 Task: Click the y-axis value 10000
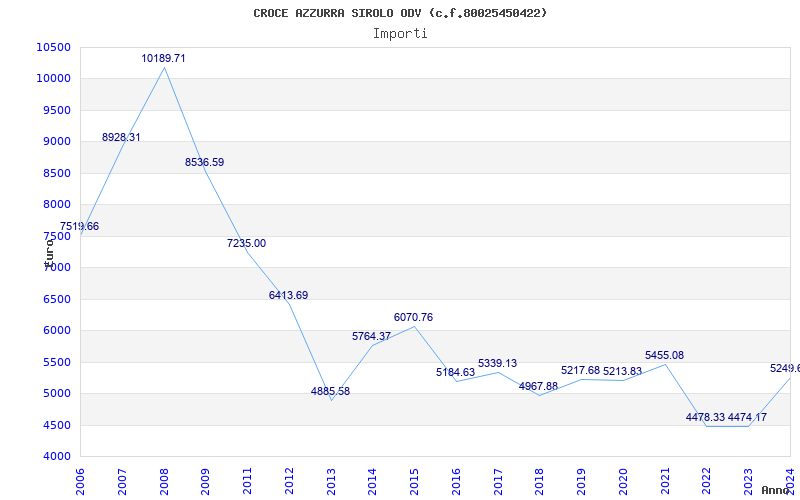[x=54, y=79]
